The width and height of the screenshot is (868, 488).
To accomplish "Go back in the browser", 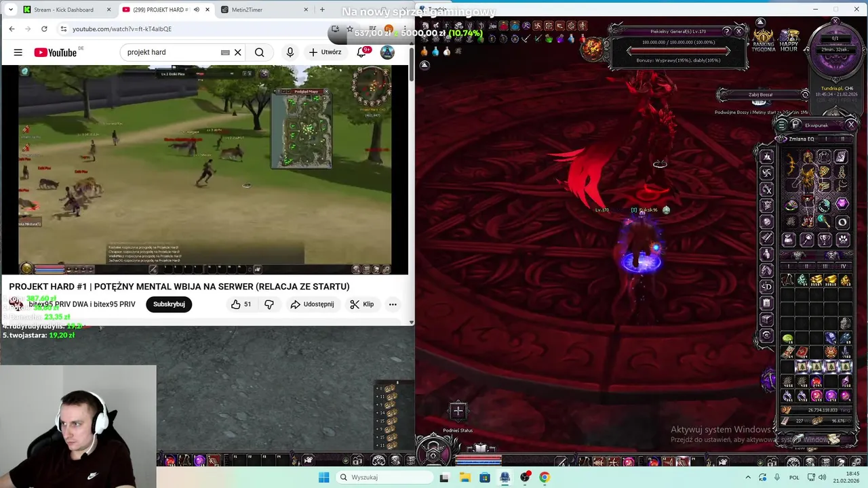I will tap(12, 28).
